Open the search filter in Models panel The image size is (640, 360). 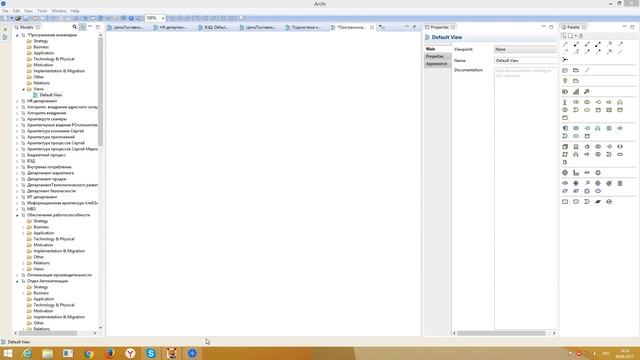[75, 27]
